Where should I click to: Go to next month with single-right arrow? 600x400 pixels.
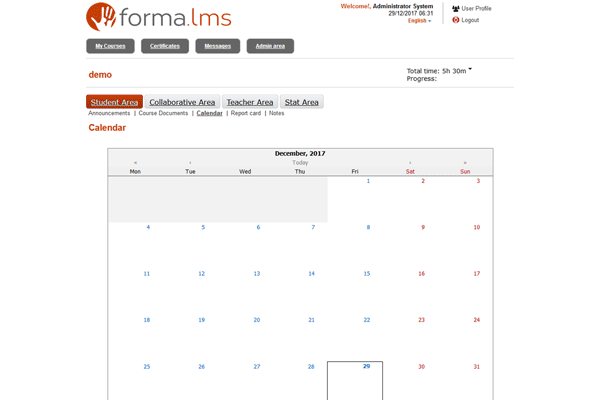click(410, 163)
